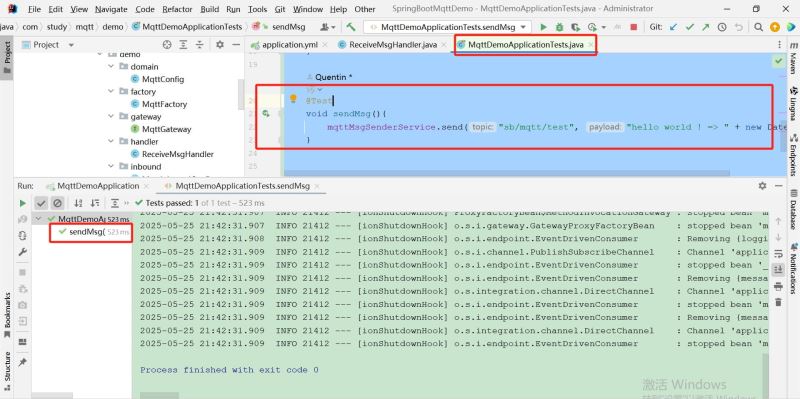This screenshot has width=800, height=399.
Task: Toggle Show Ignored tests filter button
Action: (x=57, y=203)
